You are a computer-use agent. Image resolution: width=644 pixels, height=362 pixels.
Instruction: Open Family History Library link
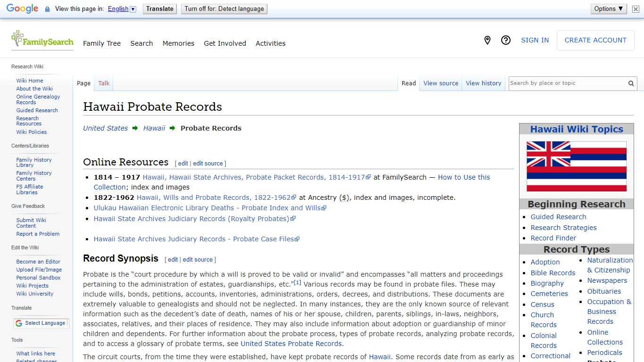tap(34, 163)
